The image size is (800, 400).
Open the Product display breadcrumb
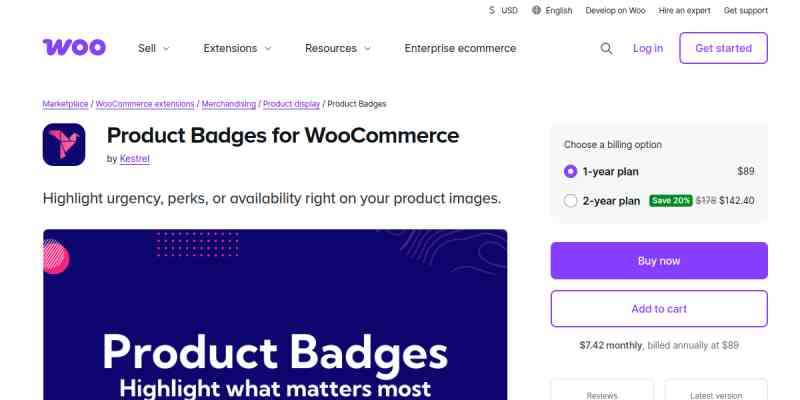tap(291, 104)
